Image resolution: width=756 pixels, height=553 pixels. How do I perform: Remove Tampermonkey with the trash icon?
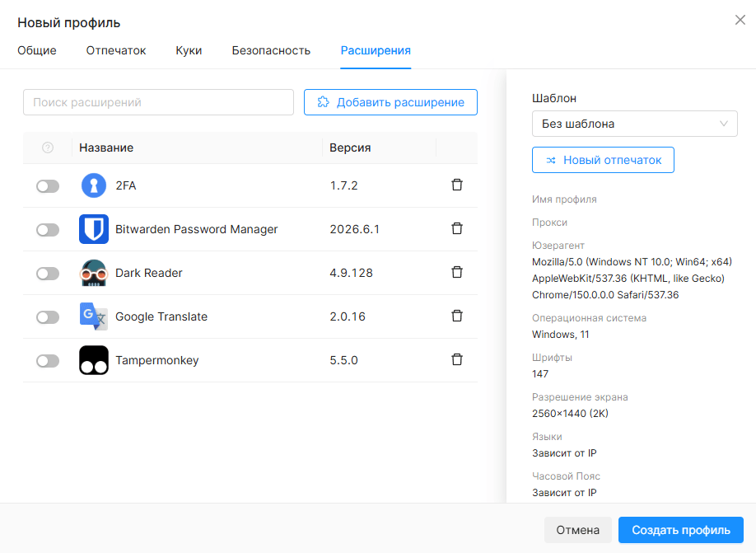[x=456, y=359]
